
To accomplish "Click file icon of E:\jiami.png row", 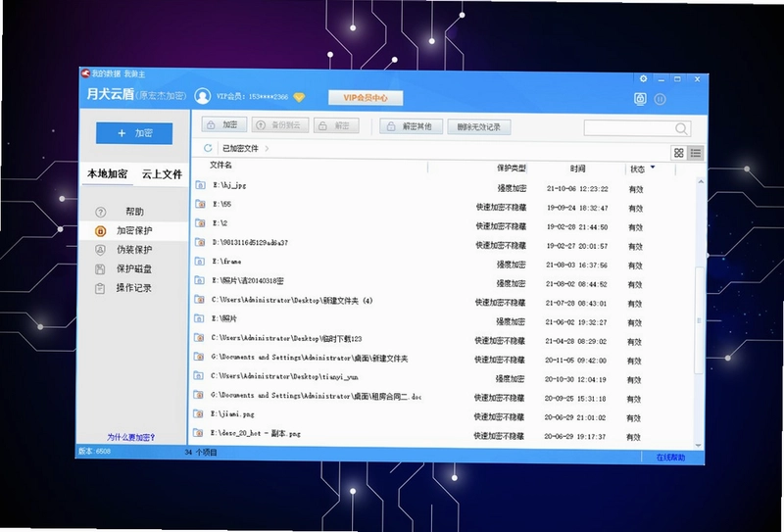I will coord(199,413).
